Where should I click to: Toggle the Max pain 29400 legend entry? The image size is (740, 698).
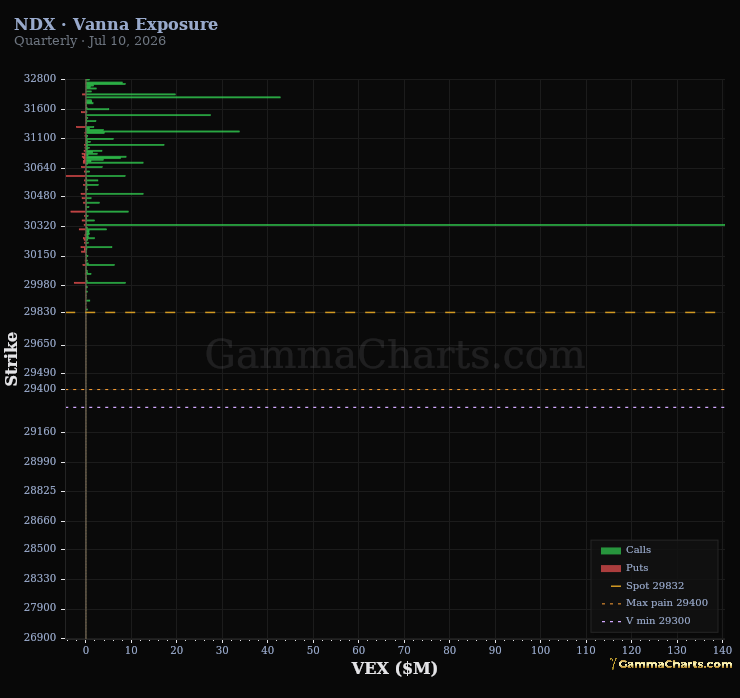pos(655,603)
